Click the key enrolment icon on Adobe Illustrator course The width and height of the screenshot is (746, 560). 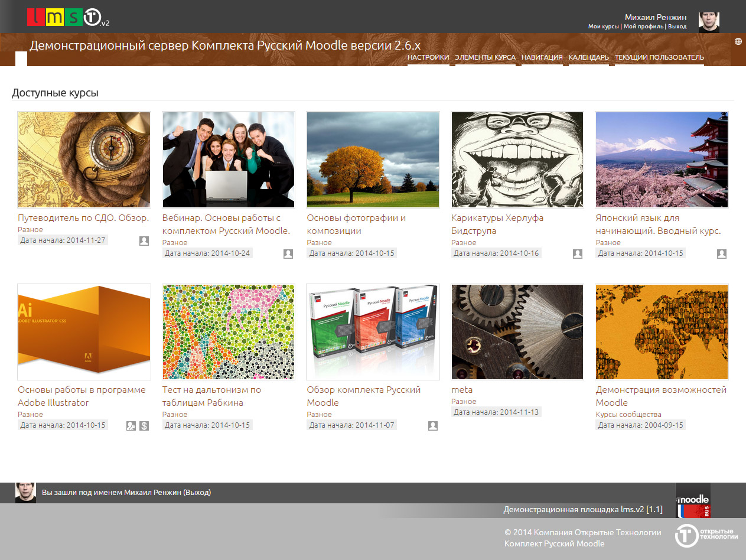point(131,425)
